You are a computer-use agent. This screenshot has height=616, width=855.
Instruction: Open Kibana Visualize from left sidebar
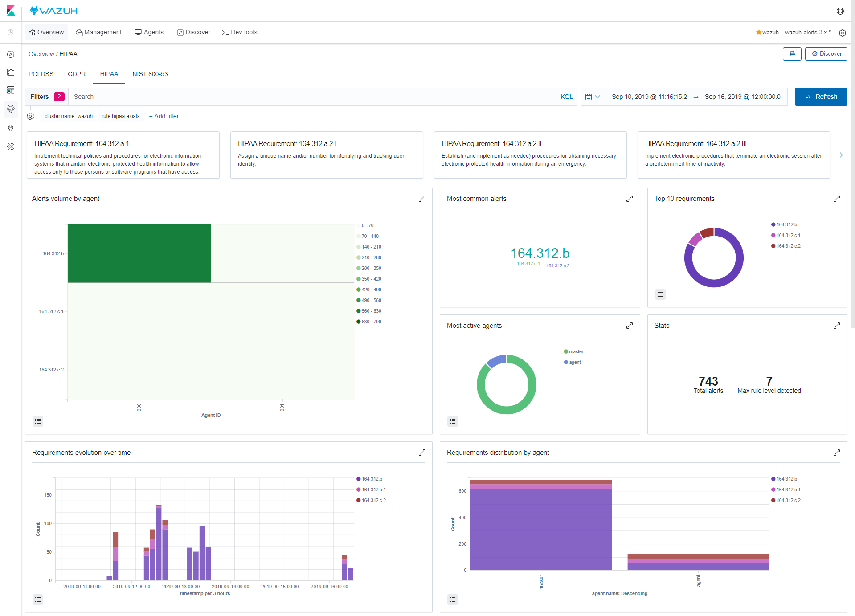[x=11, y=72]
